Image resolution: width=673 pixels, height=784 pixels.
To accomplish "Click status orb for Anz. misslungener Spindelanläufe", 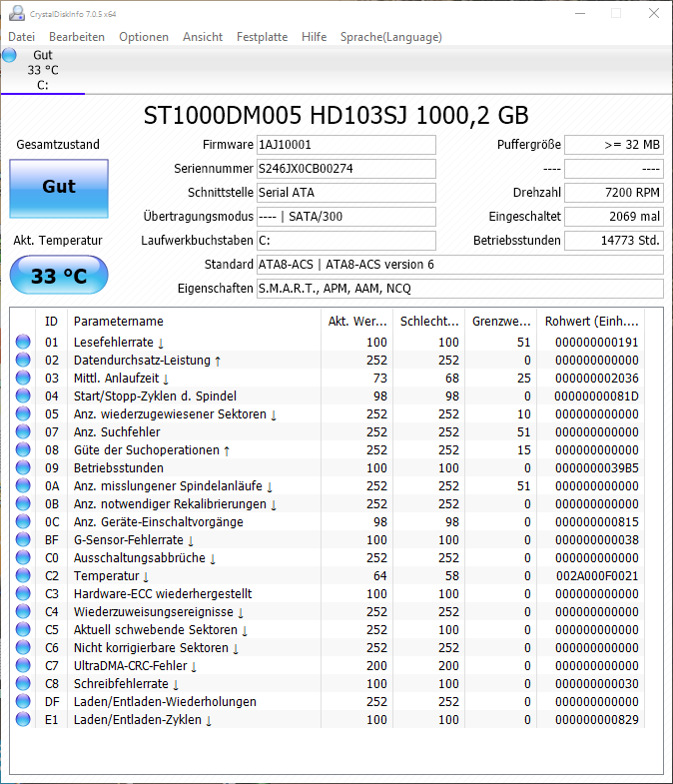I will pos(23,485).
